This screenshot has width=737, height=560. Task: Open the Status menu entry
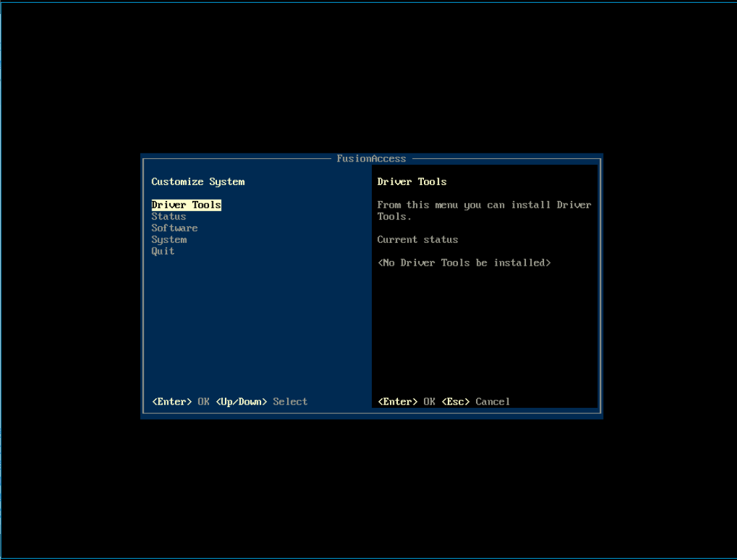tap(169, 216)
